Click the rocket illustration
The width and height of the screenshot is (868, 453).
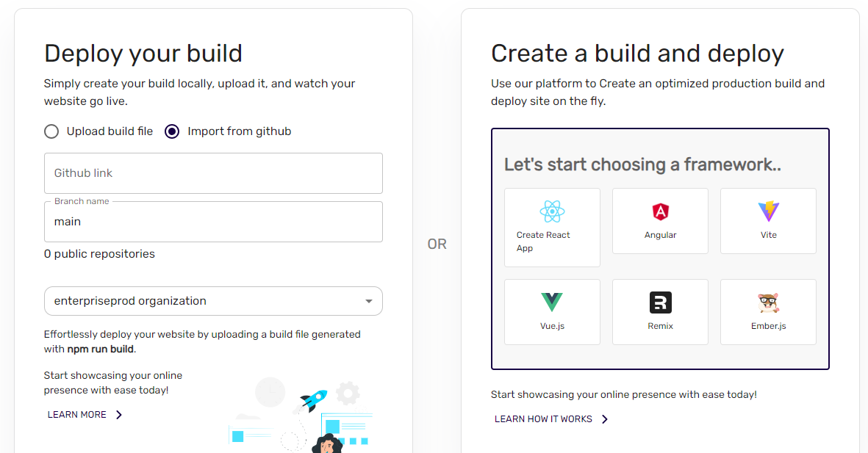[312, 400]
